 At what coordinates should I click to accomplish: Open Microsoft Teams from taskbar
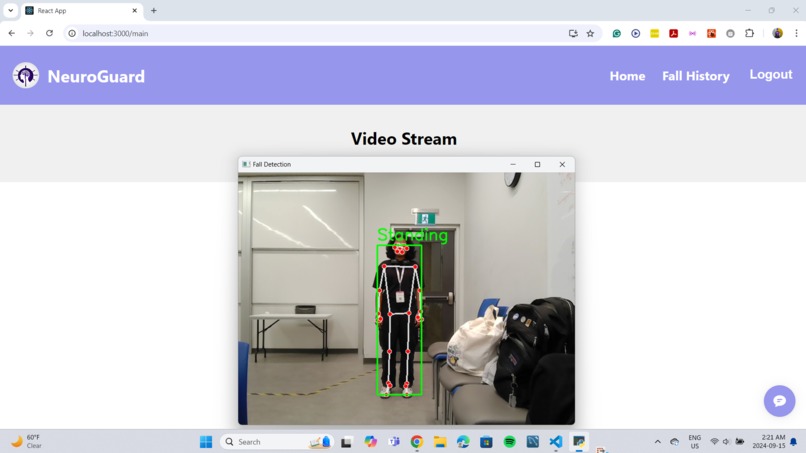[394, 442]
